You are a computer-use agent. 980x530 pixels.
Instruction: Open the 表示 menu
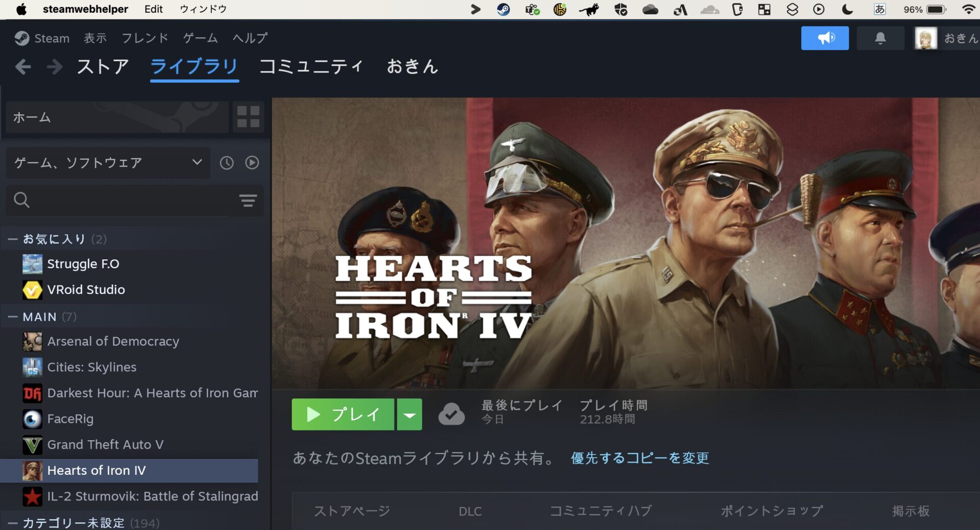pyautogui.click(x=95, y=38)
